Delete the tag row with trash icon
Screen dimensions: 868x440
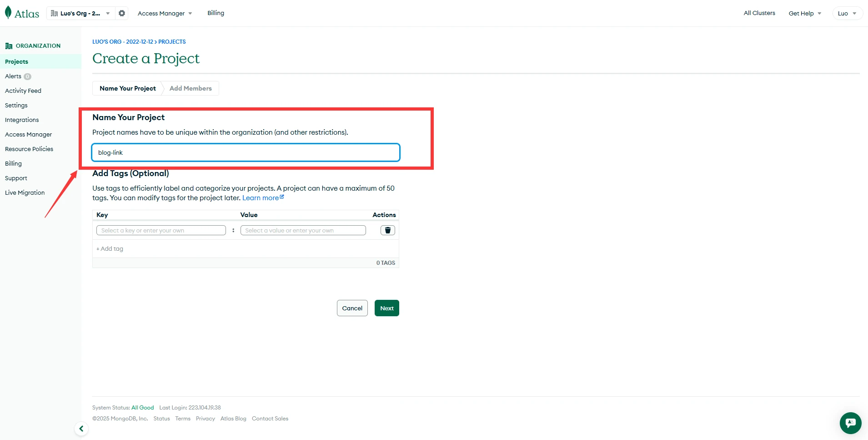click(387, 230)
